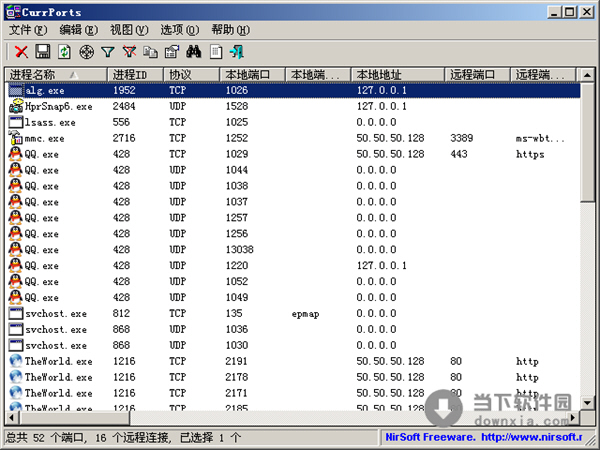Viewport: 600px width, 450px height.
Task: Click status bar port count text
Action: (x=123, y=437)
